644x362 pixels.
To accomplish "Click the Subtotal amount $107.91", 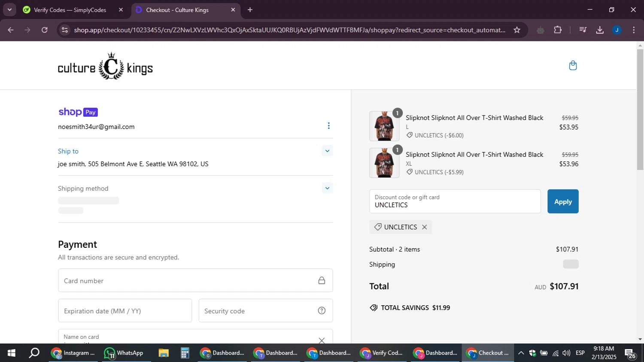I will pos(567,249).
